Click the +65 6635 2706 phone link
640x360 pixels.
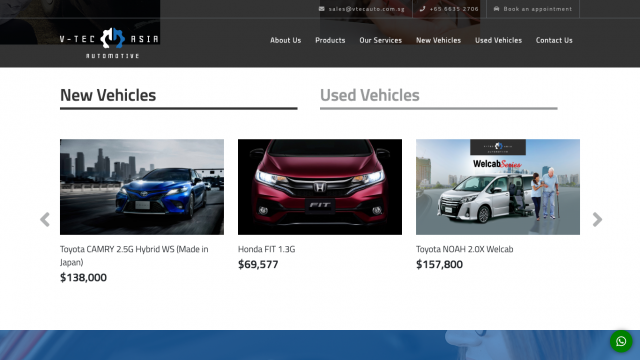[454, 9]
